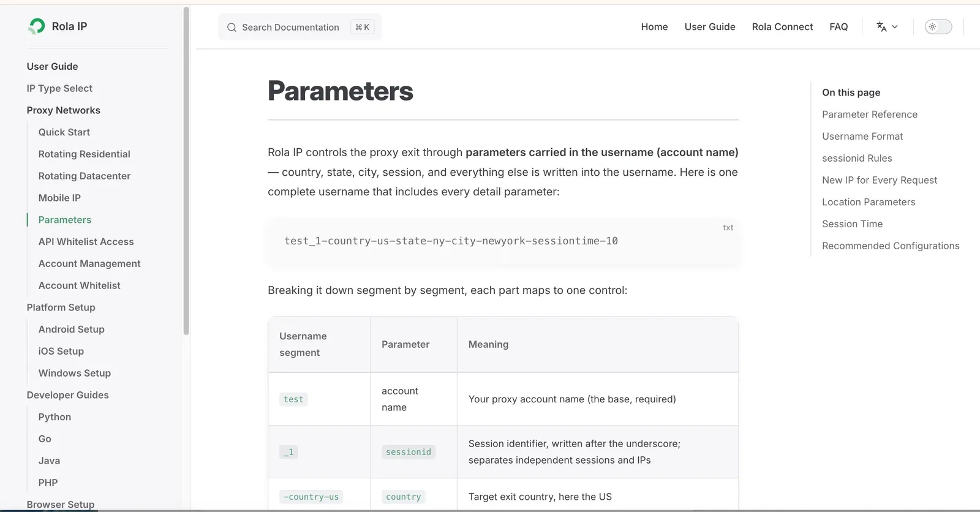Viewport: 980px width, 512px height.
Task: Click the Rola IP logo icon
Action: click(x=37, y=26)
